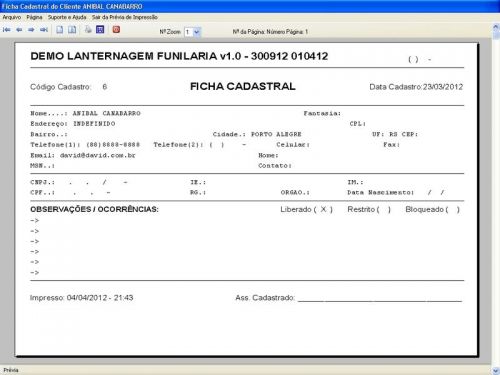Click the scrollbar down arrow at bottom right

(496, 370)
